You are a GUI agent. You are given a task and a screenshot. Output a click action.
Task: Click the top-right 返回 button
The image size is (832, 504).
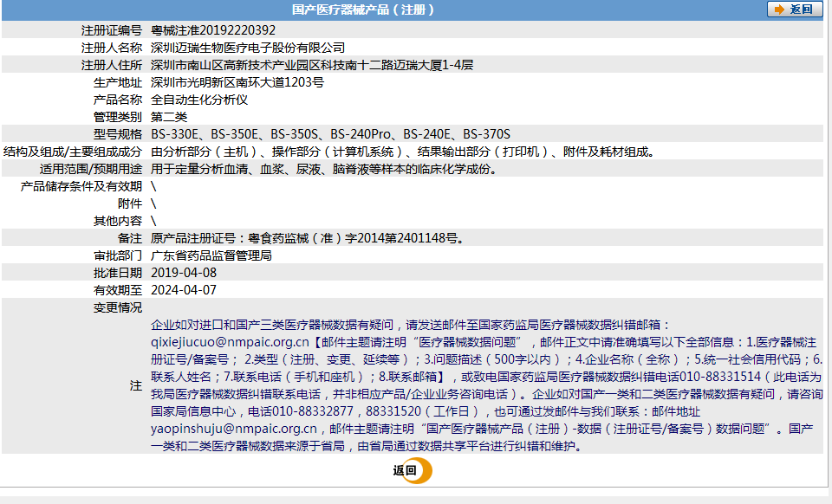pos(795,10)
